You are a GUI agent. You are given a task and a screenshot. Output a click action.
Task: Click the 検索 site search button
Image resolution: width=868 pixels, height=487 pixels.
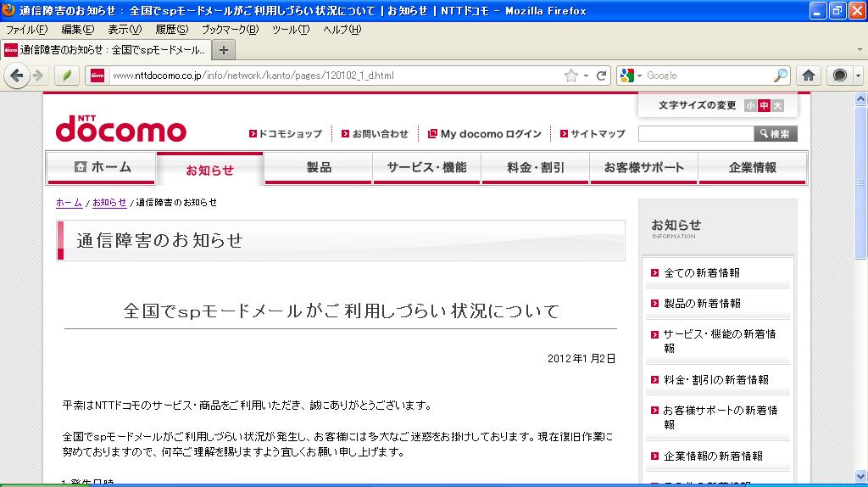point(776,133)
